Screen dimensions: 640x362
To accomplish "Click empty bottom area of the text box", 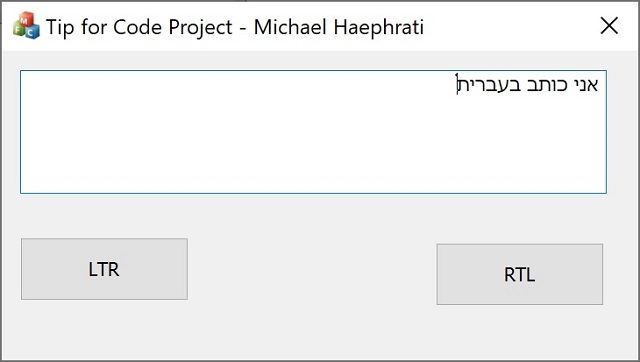I will coord(313,163).
